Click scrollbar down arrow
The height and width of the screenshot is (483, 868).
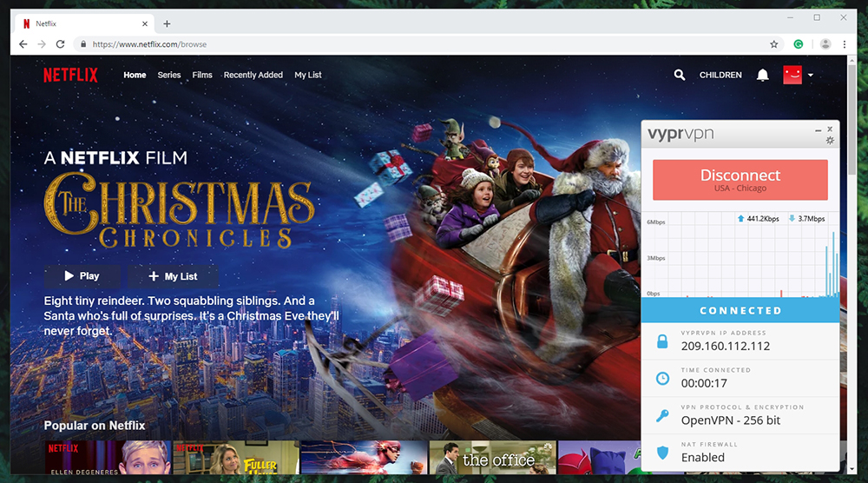(852, 470)
